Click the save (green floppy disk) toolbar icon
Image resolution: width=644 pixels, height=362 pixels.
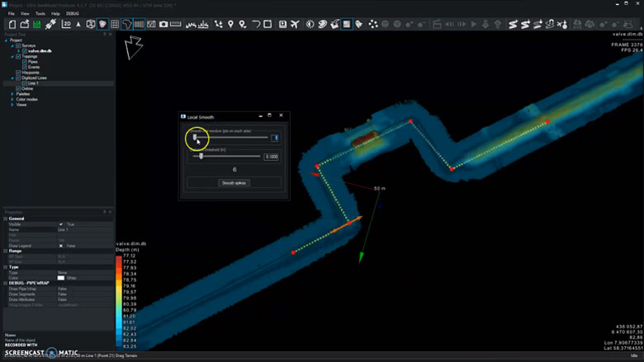tap(37, 25)
